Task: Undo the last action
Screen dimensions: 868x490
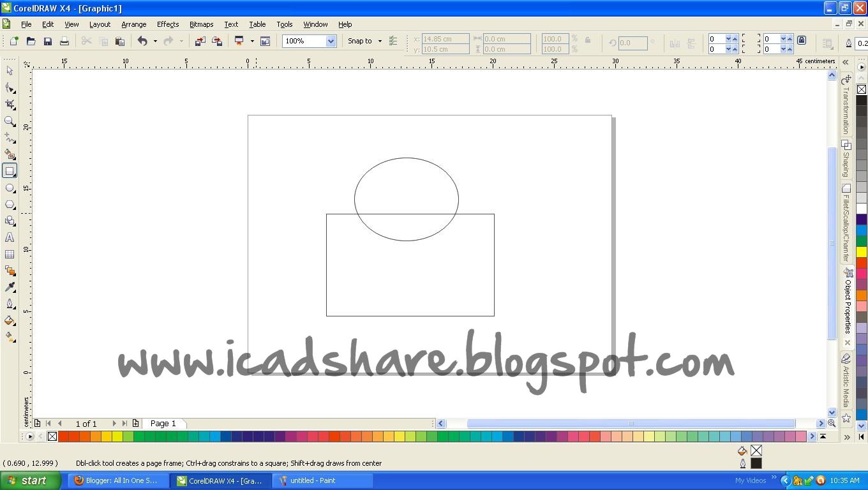Action: [142, 41]
